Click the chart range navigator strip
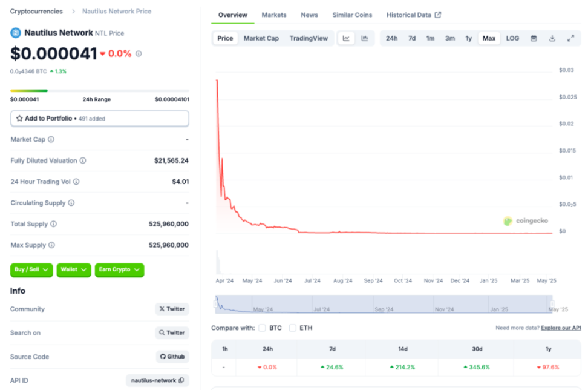This screenshot has height=390, width=588. pos(384,304)
